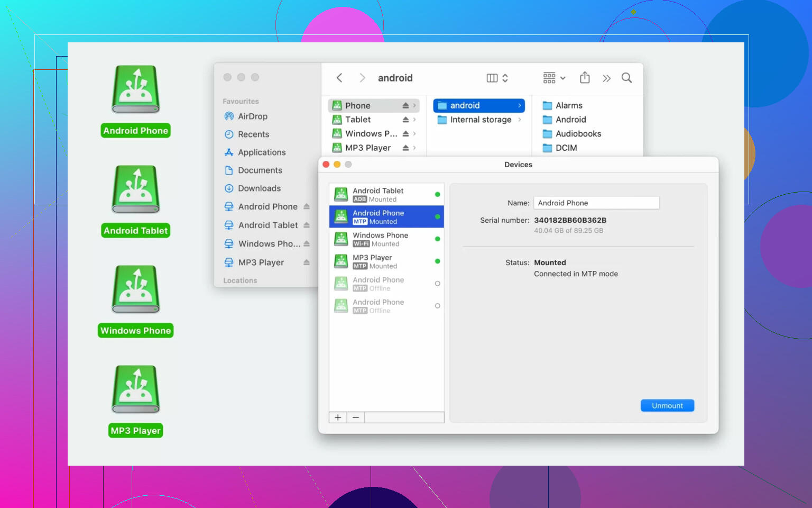Expand the android folder chevron
This screenshot has width=812, height=508.
pos(520,106)
